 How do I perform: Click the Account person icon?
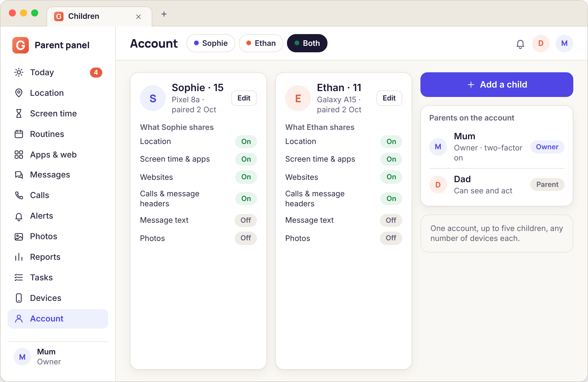19,319
